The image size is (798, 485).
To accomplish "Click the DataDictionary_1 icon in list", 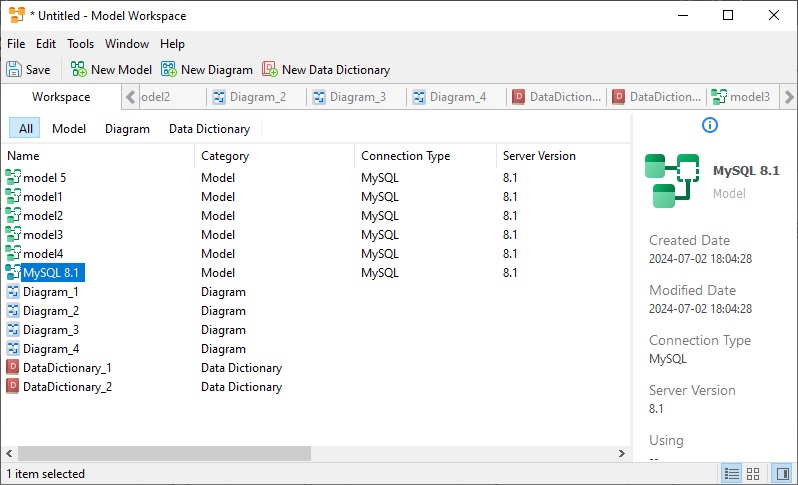I will [13, 367].
